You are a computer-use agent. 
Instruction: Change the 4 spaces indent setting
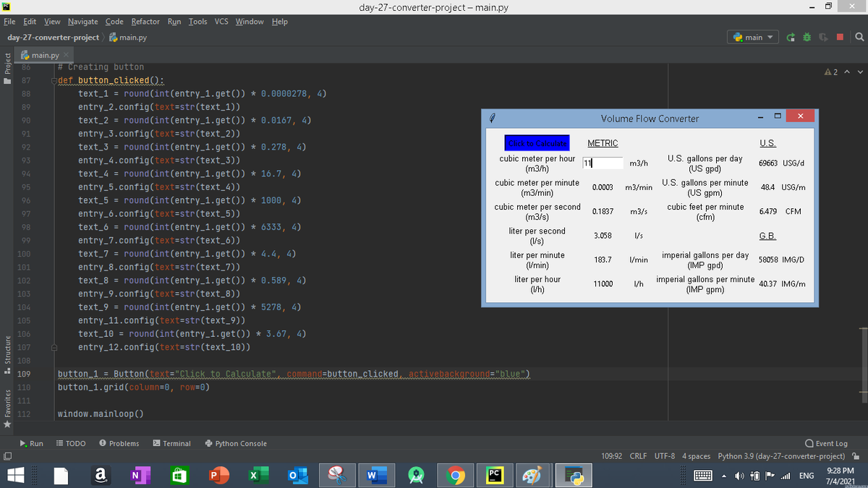click(697, 456)
